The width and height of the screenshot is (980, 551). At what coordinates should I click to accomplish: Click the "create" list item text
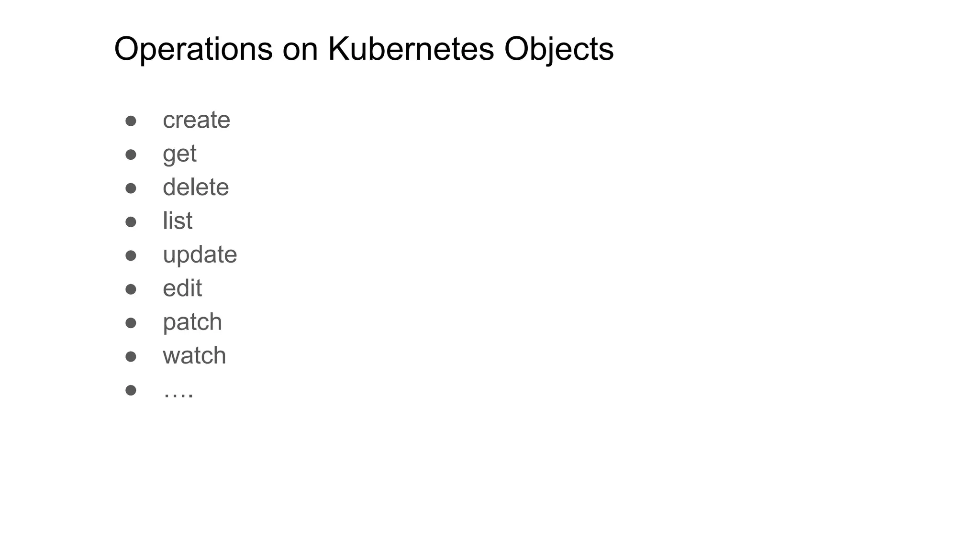click(x=196, y=120)
